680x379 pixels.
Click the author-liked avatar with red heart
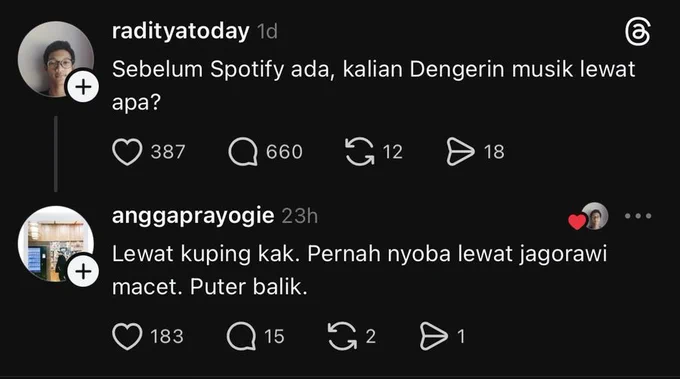click(x=588, y=216)
